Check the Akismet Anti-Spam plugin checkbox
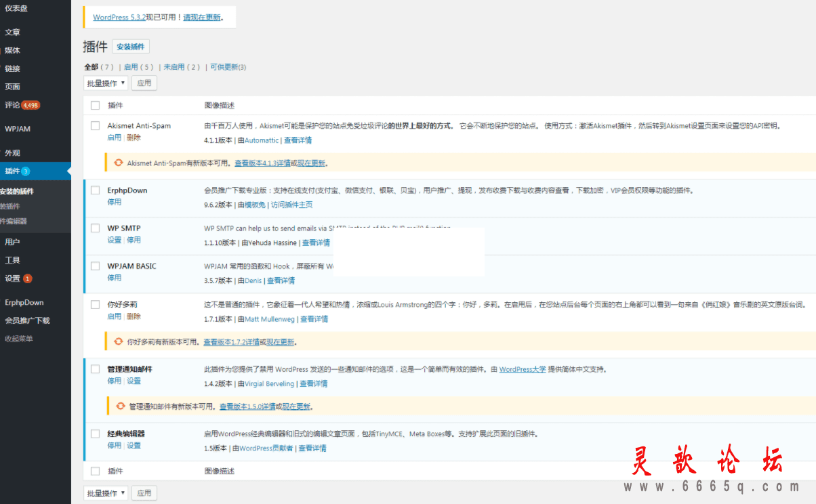Screen dimensions: 816x504 tap(95, 125)
